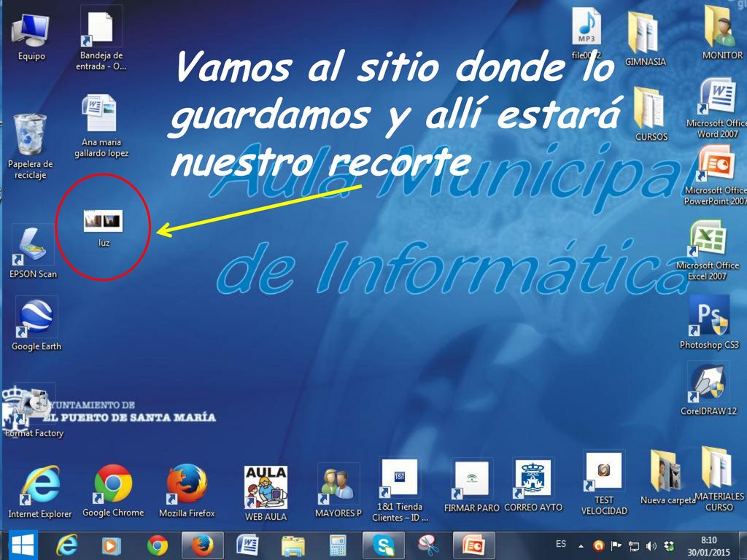Viewport: 747px width, 560px height.
Task: Open the WEB AULA shortcut
Action: tap(266, 494)
